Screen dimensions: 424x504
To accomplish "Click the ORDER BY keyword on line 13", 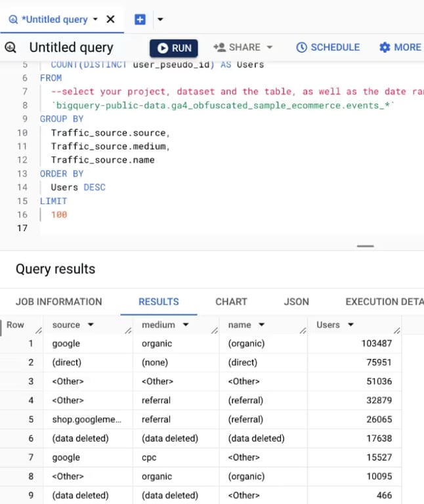I will point(62,173).
